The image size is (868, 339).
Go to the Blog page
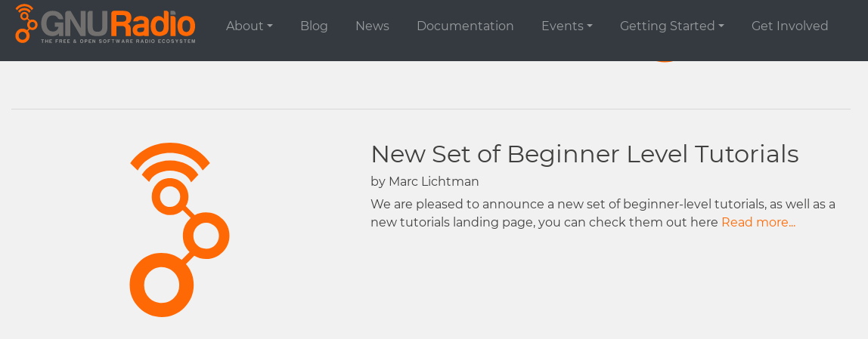click(314, 26)
